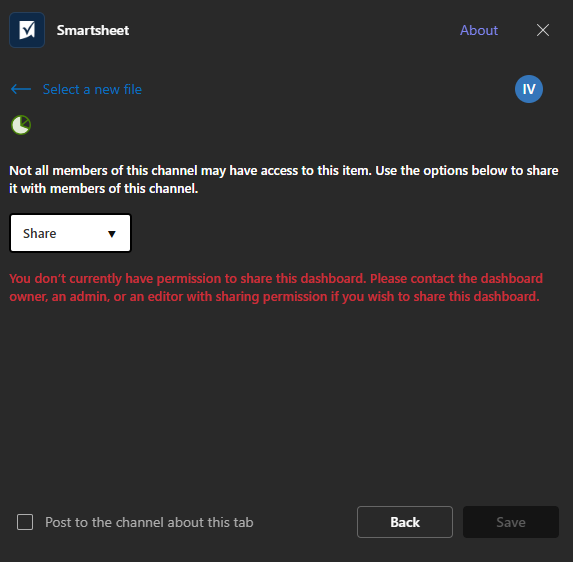Click the Smartsheet title text
The height and width of the screenshot is (562, 573).
coord(93,30)
